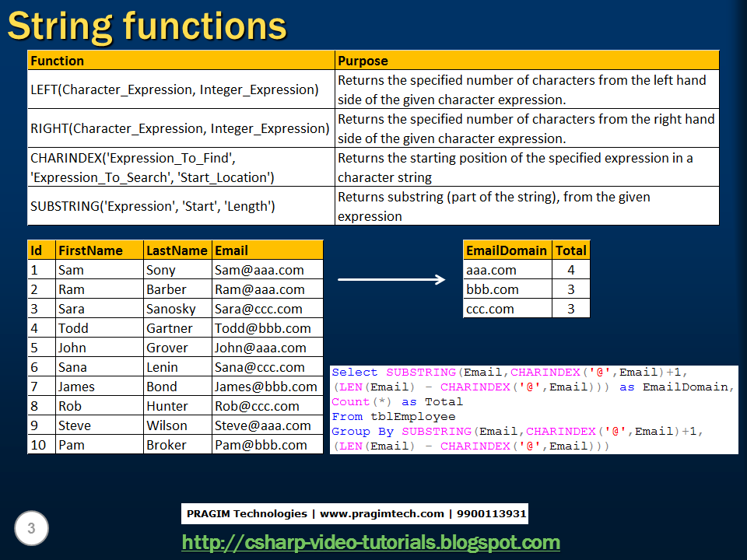Select the Sana@ccc.com email cell

pyautogui.click(x=267, y=367)
